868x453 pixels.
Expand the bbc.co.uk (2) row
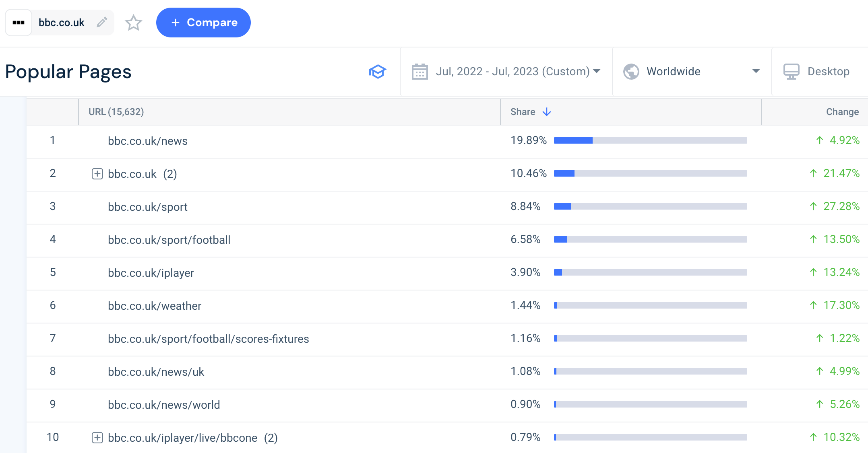pyautogui.click(x=97, y=174)
